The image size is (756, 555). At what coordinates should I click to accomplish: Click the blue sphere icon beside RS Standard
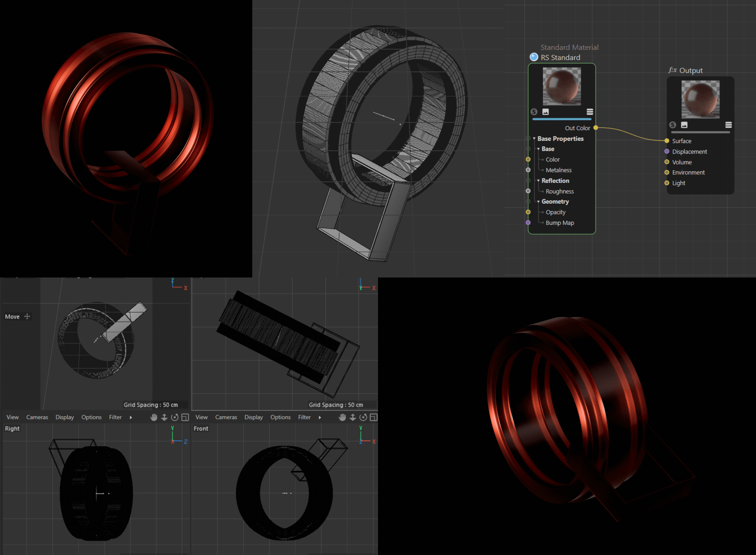[x=534, y=57]
